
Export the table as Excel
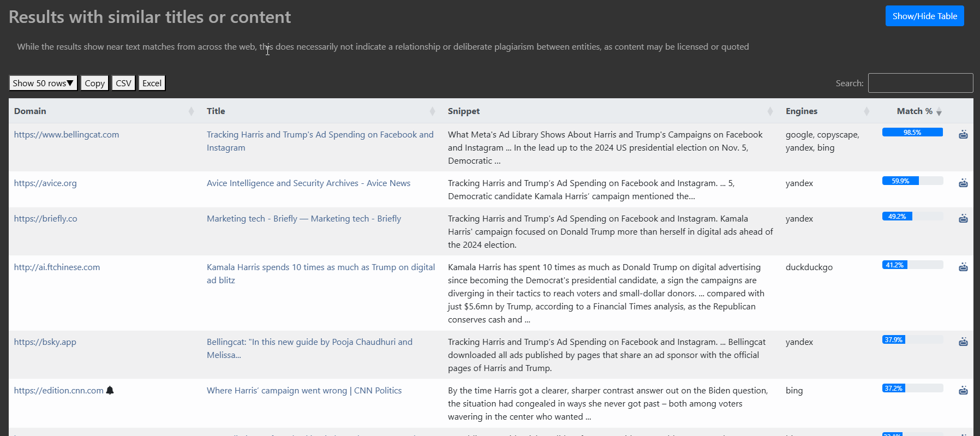pos(152,83)
